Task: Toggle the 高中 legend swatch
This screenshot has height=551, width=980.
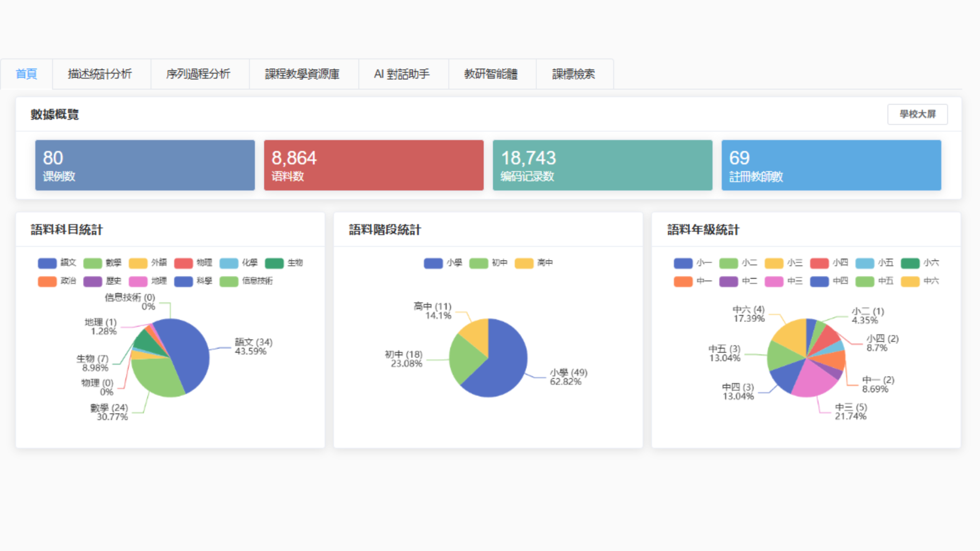Action: (x=524, y=263)
